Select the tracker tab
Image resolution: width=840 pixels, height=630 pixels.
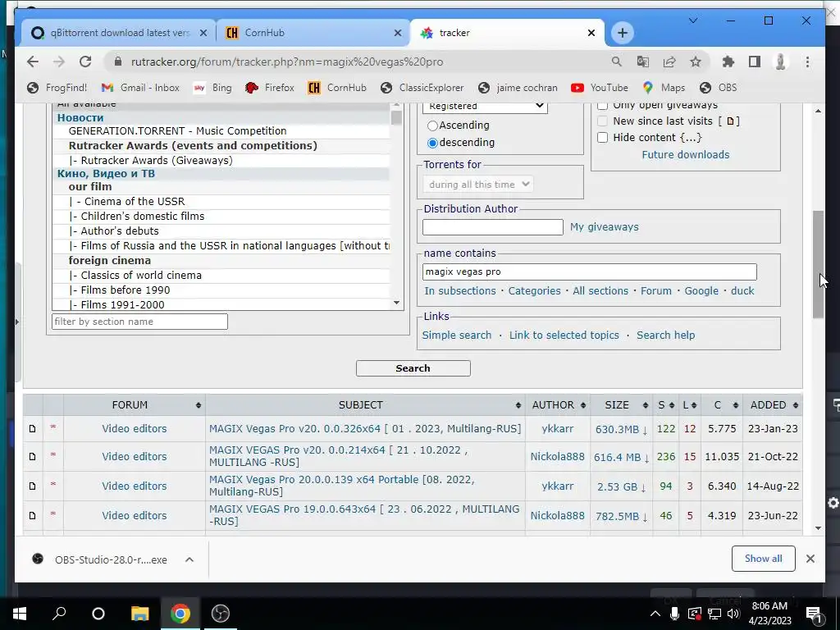[506, 33]
